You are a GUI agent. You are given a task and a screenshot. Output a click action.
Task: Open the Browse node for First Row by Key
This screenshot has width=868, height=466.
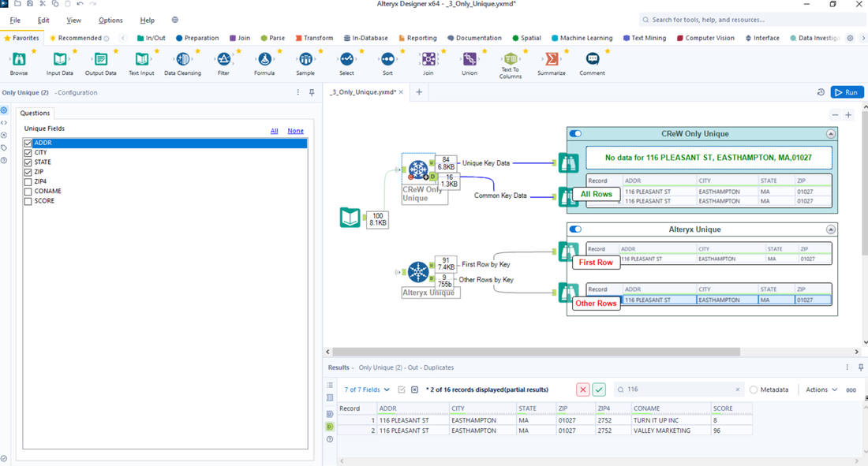pyautogui.click(x=567, y=252)
